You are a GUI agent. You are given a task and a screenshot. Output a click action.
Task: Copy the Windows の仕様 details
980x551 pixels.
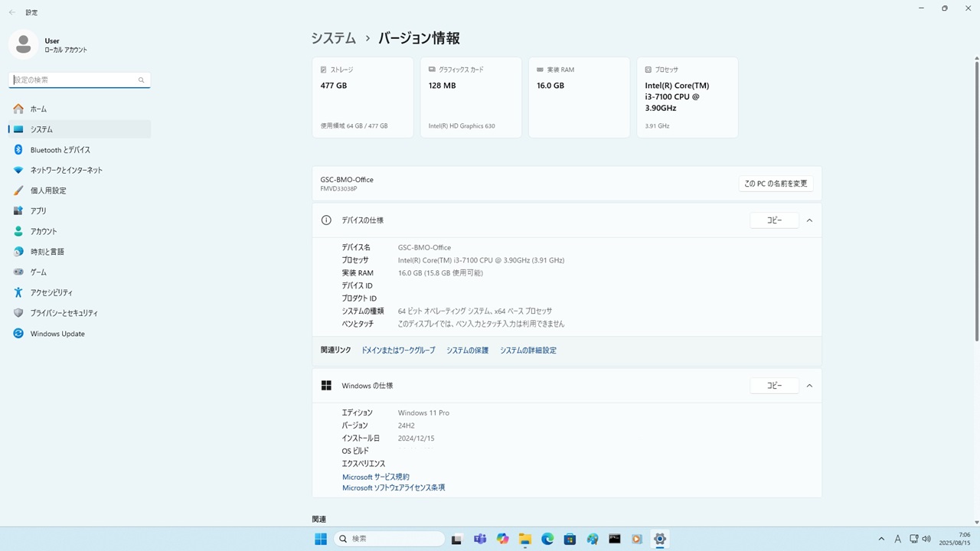774,386
